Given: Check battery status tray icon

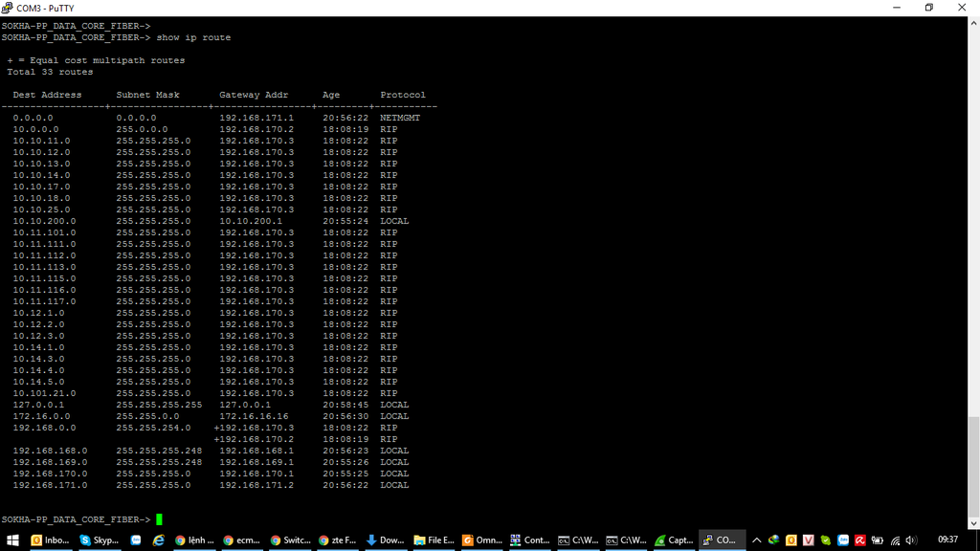Looking at the screenshot, I should point(878,540).
